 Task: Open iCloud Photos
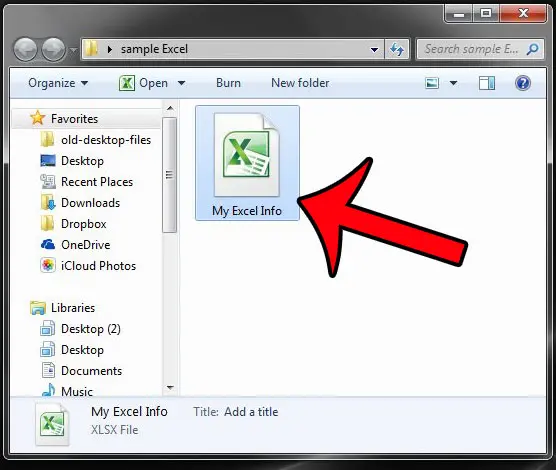tap(98, 266)
